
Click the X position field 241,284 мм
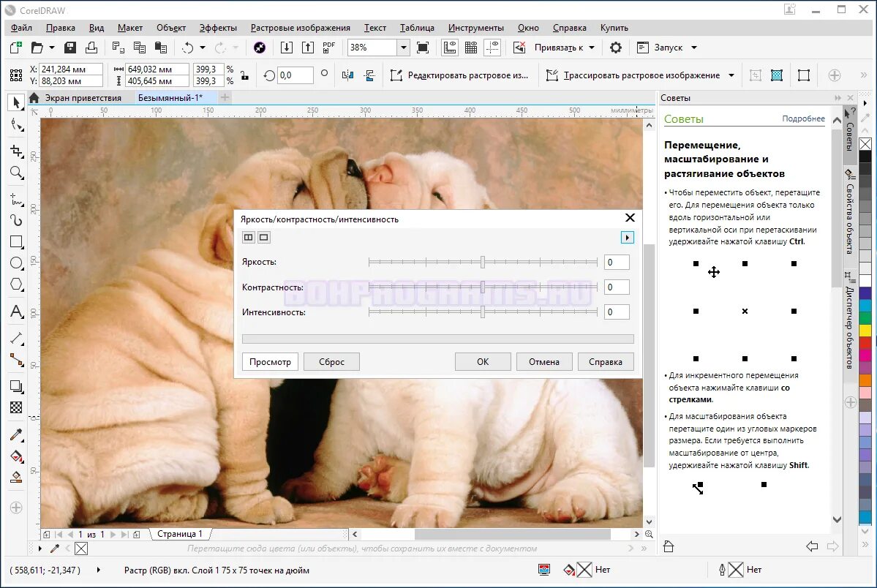[x=70, y=69]
